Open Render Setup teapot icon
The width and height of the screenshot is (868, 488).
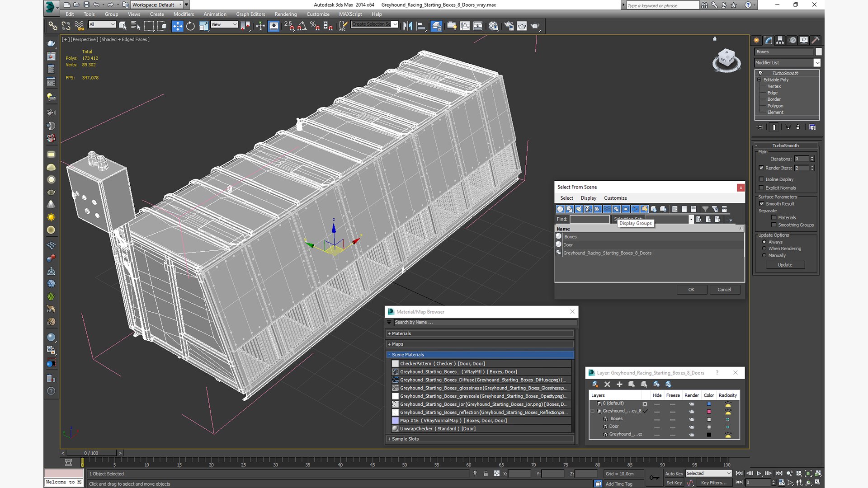[509, 26]
